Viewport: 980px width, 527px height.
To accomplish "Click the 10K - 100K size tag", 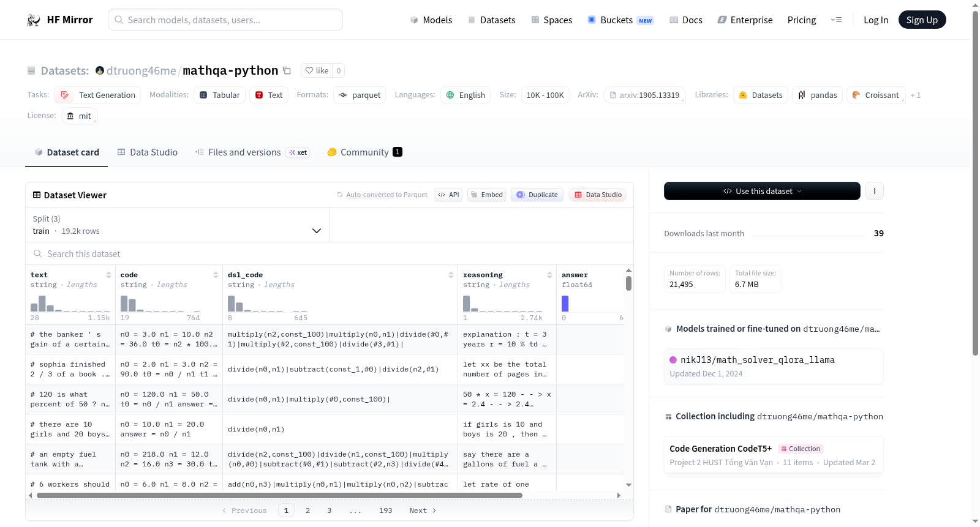I will 545,95.
